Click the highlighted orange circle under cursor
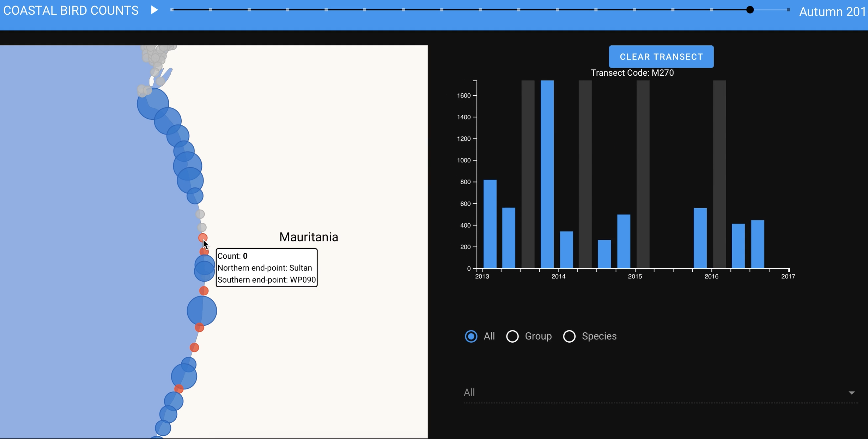 [x=203, y=238]
